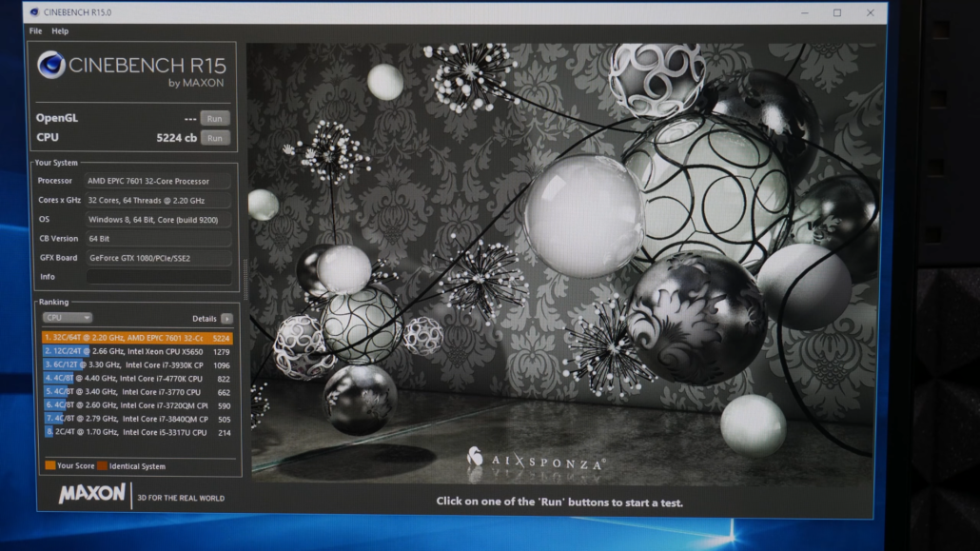980x551 pixels.
Task: Click the Cinebench logo sphere icon
Action: [51, 66]
